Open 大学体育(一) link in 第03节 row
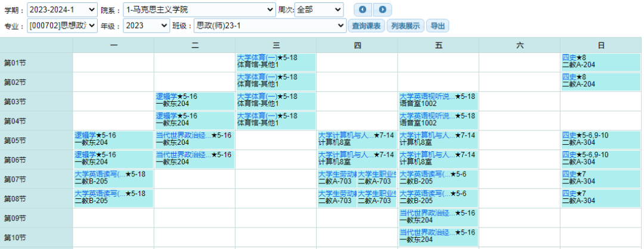The width and height of the screenshot is (644, 249). [x=257, y=97]
